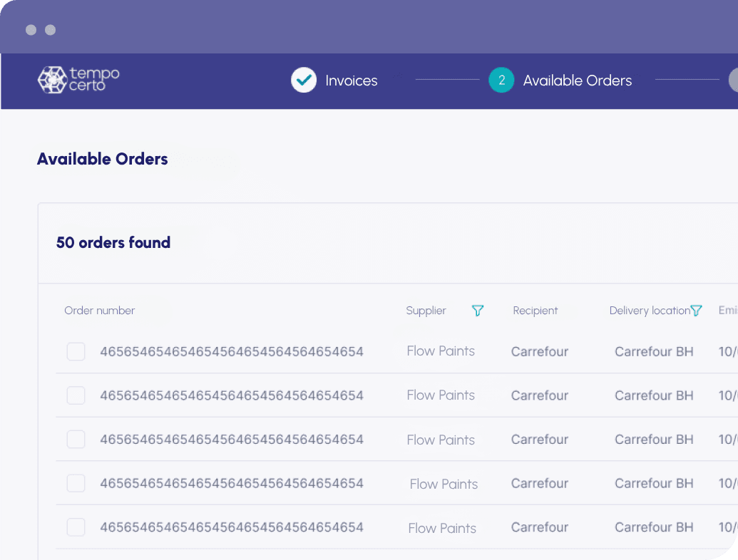Click the Supplier column header text
738x560 pixels.
coord(426,311)
